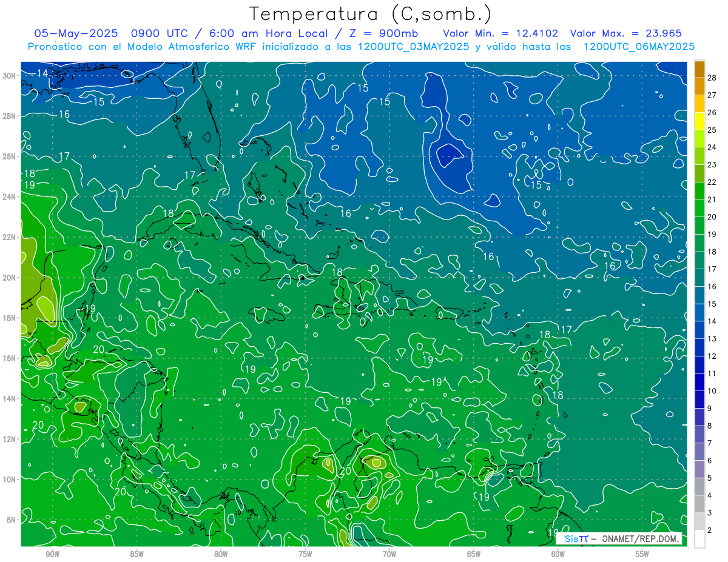Click the color bar scale label "22"

(712, 182)
